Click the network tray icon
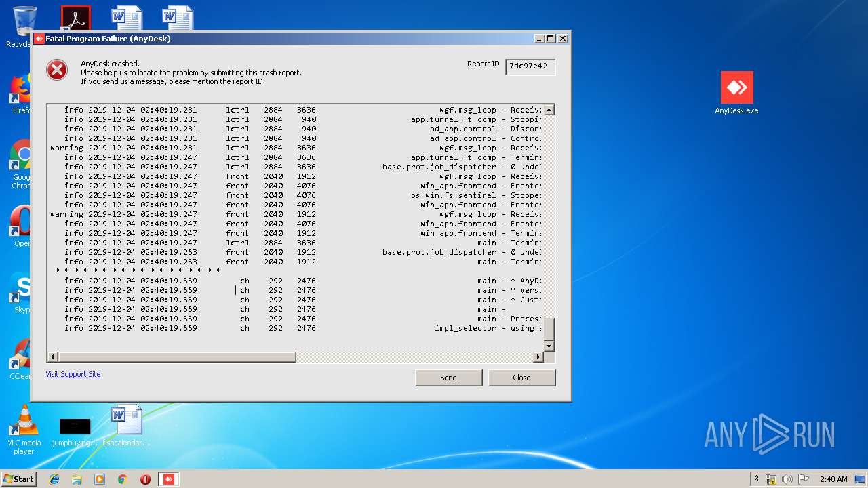This screenshot has width=868, height=488. click(x=771, y=479)
